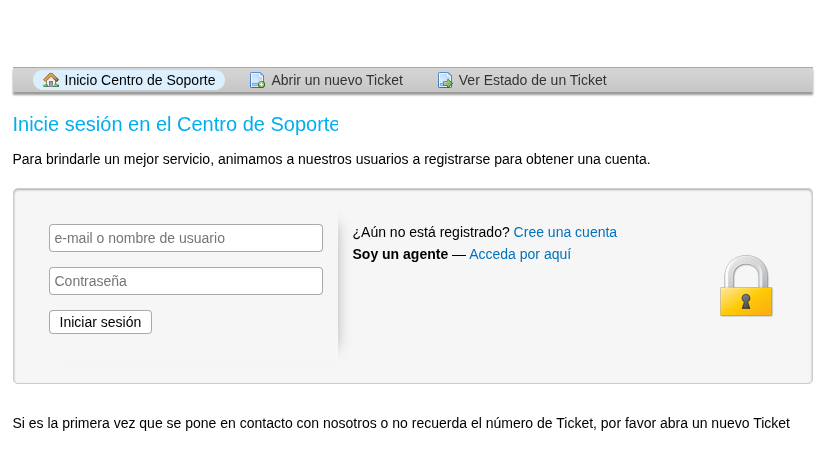Click the Para brindarle un mejor servicio paragraph
This screenshot has width=830, height=475.
pyautogui.click(x=331, y=159)
